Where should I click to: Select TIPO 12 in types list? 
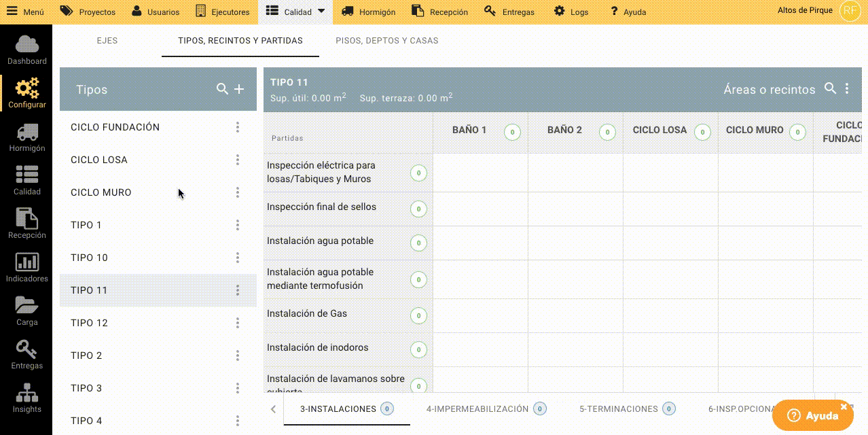tap(90, 323)
